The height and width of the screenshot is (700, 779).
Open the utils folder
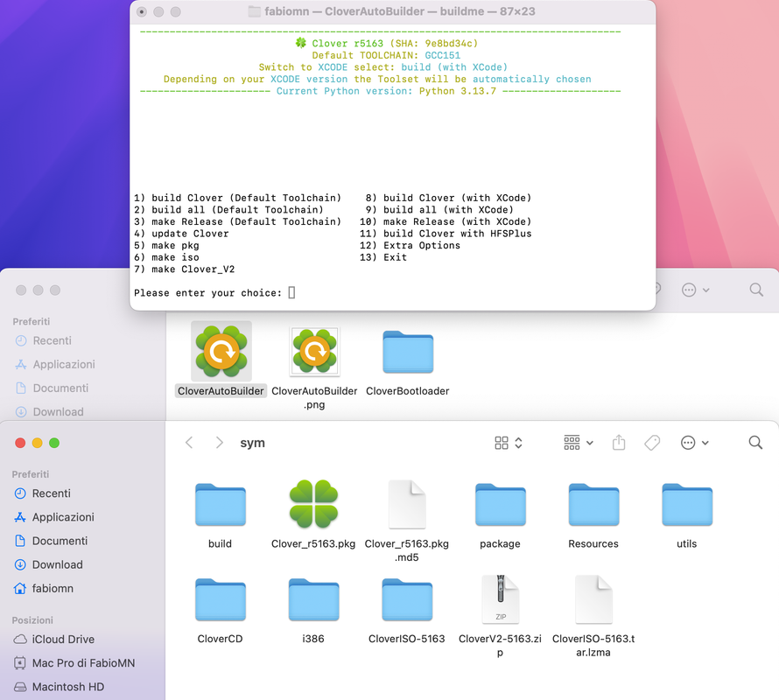pyautogui.click(x=687, y=504)
